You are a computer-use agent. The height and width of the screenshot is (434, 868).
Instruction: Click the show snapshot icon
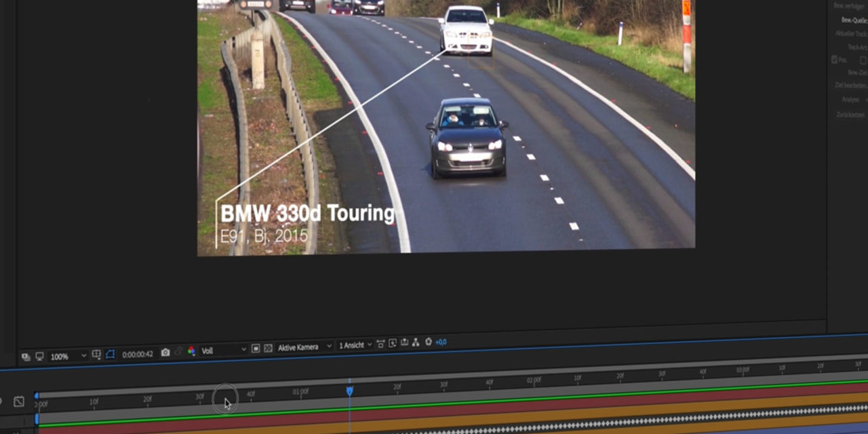(178, 352)
